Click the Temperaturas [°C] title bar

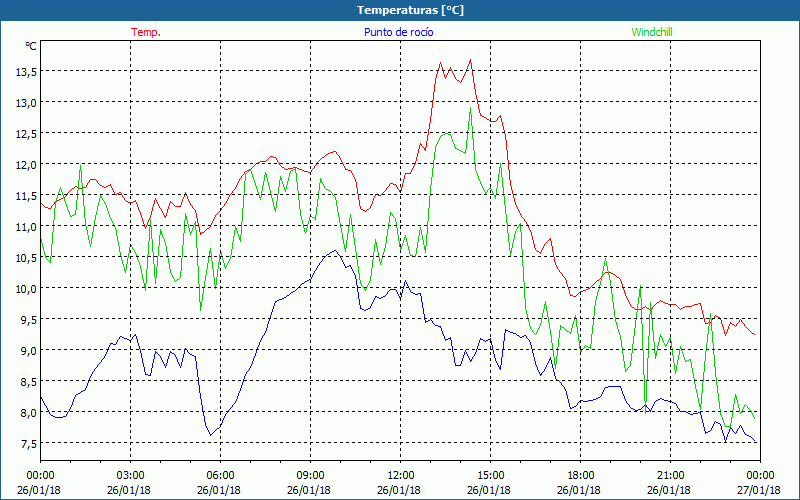tap(400, 10)
